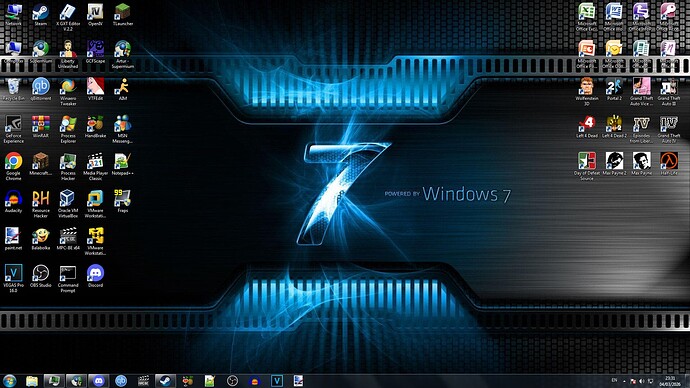Open the Winaero Tweaker shortcut
This screenshot has width=690, height=388.
(x=68, y=92)
